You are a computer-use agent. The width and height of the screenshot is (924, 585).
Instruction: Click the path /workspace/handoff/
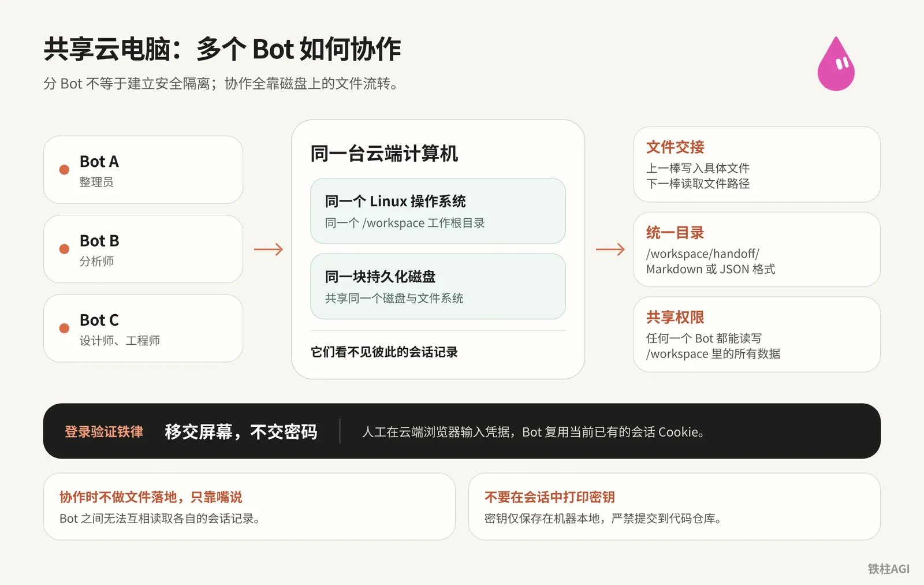pos(703,254)
